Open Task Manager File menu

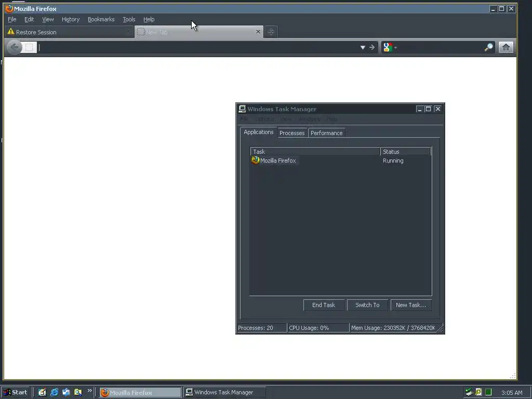point(244,119)
